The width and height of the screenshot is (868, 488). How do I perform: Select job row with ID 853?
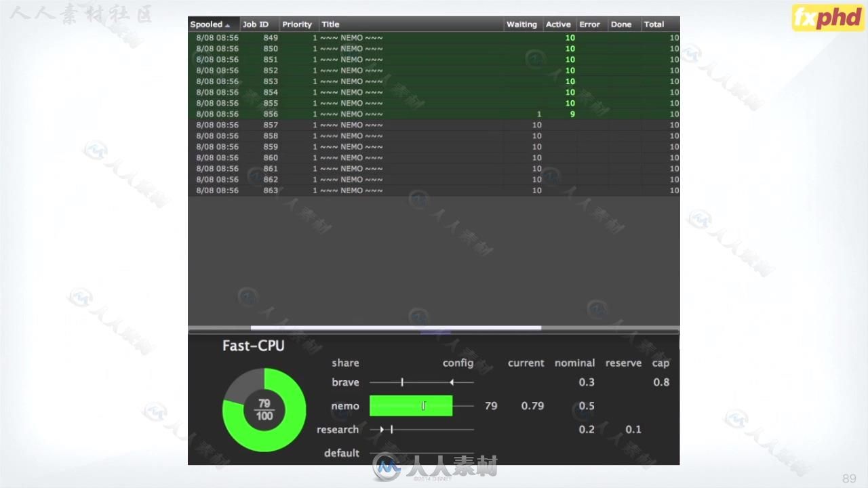tap(433, 81)
